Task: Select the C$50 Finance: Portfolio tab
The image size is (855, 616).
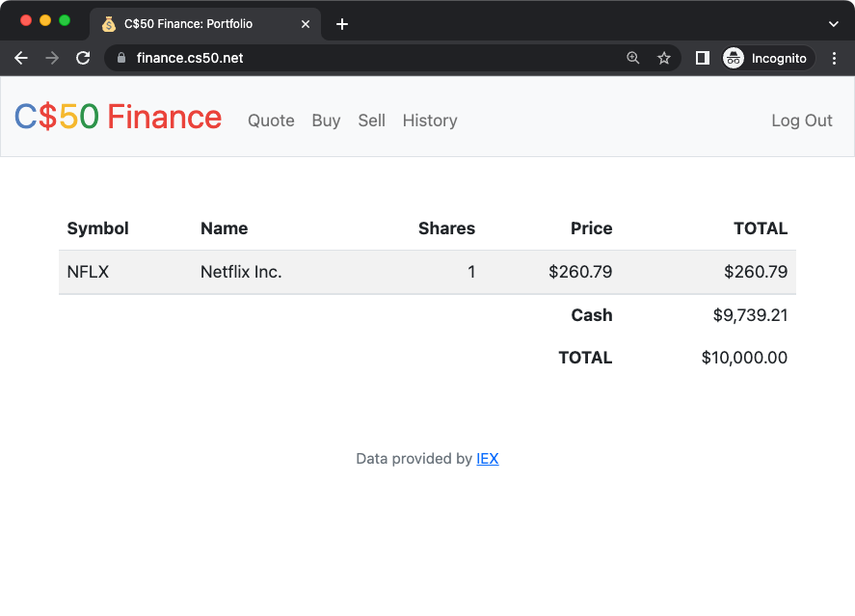Action: tap(205, 24)
